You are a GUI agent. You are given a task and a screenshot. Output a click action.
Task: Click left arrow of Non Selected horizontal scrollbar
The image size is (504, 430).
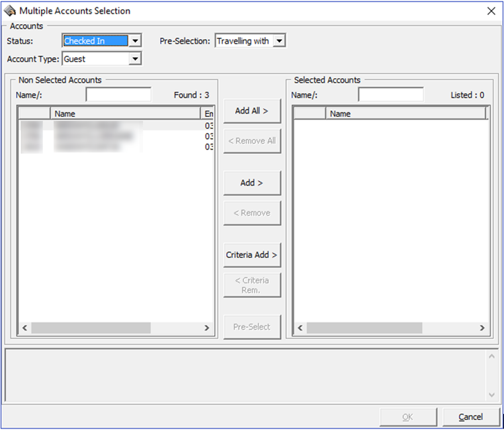coord(25,328)
